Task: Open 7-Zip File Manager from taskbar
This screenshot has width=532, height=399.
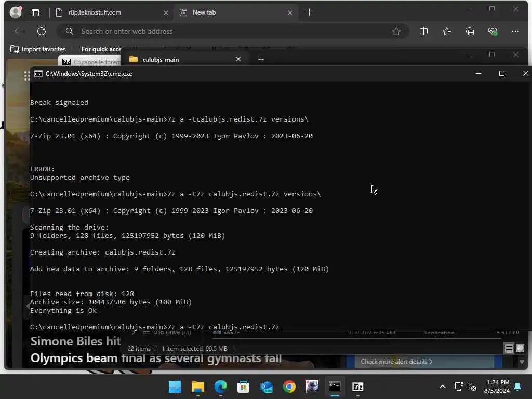Action: pos(357,387)
